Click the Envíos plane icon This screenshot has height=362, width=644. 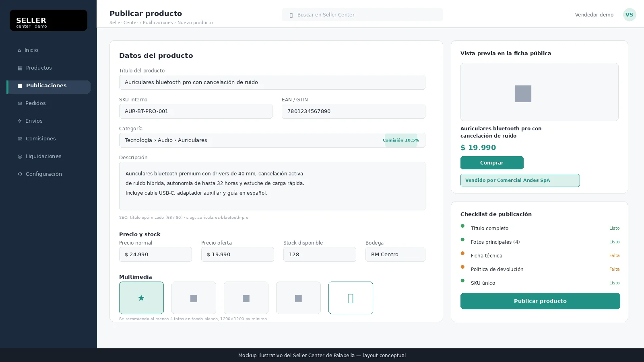(x=20, y=121)
